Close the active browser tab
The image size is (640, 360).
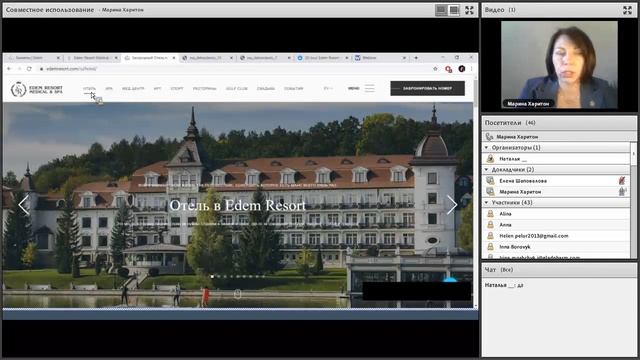point(174,58)
